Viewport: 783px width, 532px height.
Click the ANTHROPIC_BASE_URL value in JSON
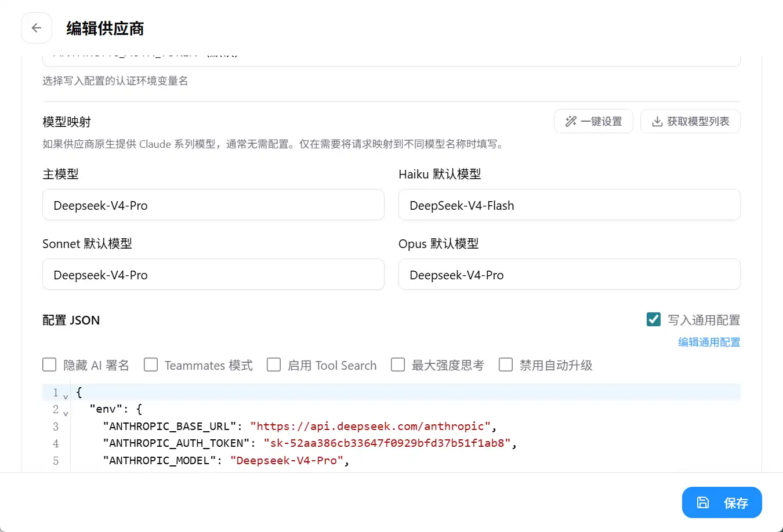point(371,427)
